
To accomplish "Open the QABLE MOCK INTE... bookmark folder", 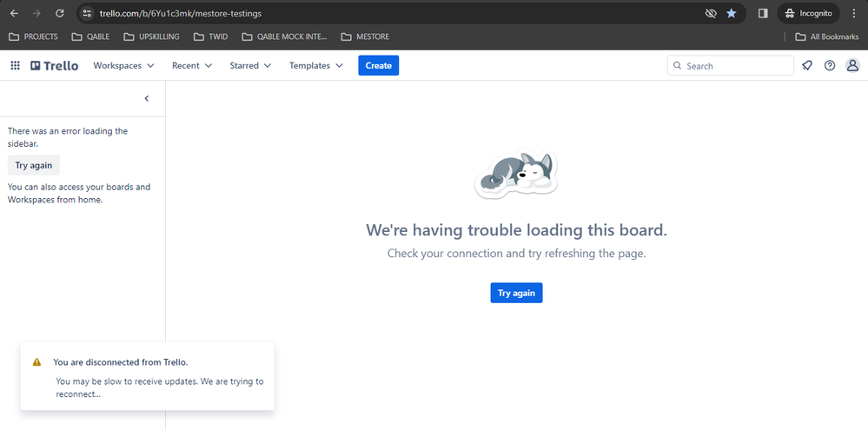I will tap(285, 36).
